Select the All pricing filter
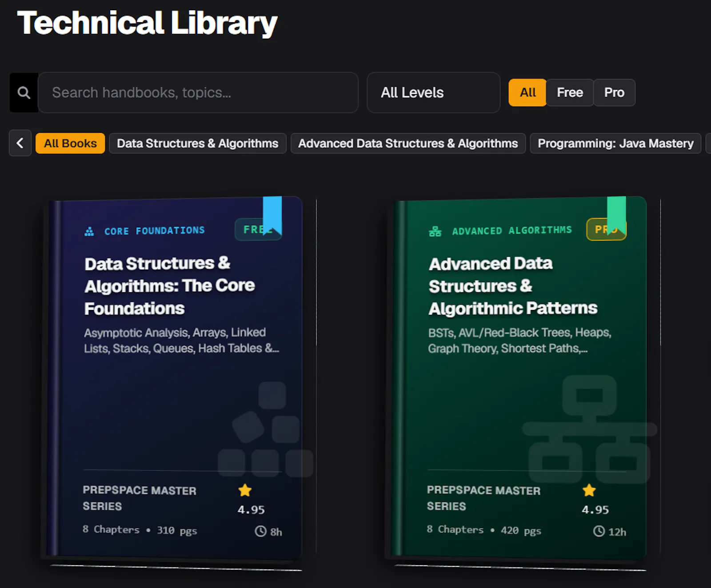This screenshot has height=588, width=711. pyautogui.click(x=527, y=92)
